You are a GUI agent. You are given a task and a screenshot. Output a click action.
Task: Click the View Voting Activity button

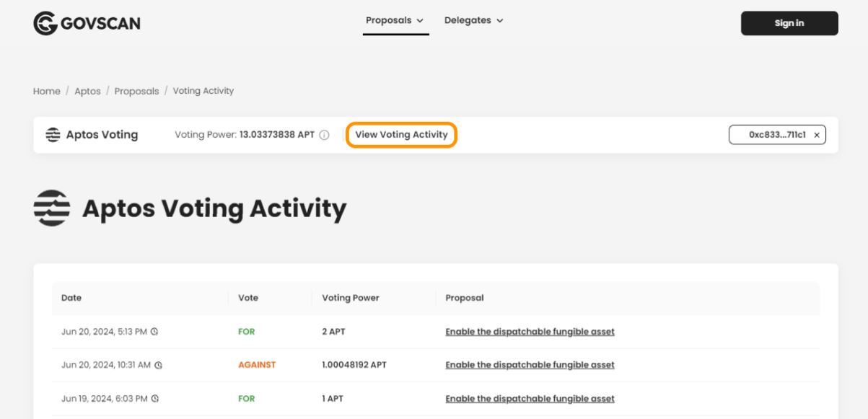point(401,133)
